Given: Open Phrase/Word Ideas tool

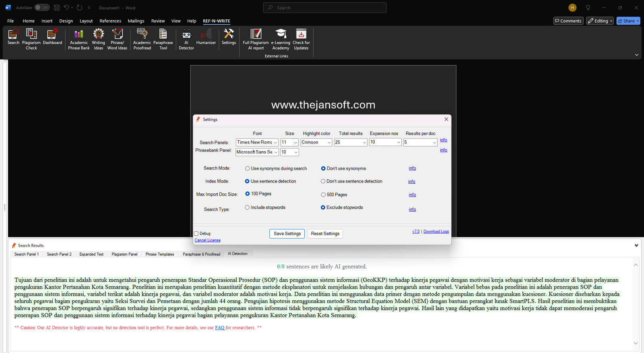Looking at the screenshot, I should point(117,39).
